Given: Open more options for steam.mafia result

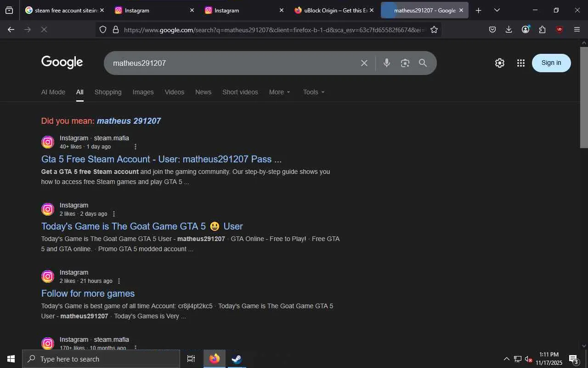Looking at the screenshot, I should click(x=135, y=147).
